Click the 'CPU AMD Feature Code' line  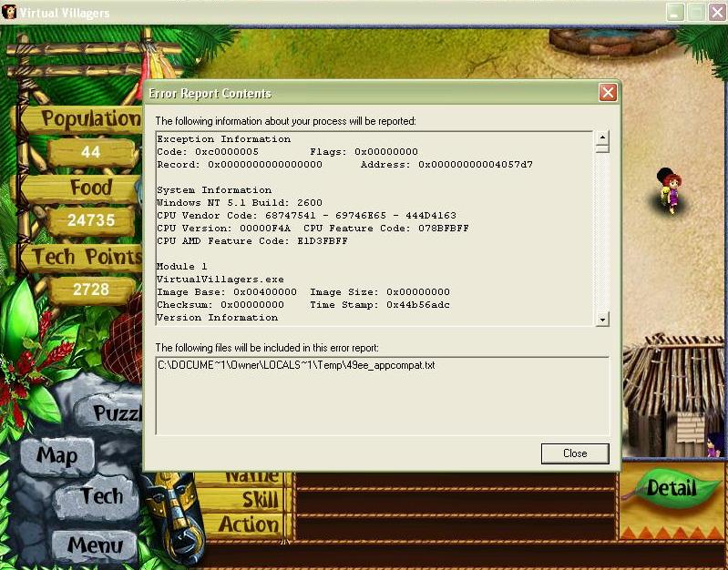tap(252, 241)
